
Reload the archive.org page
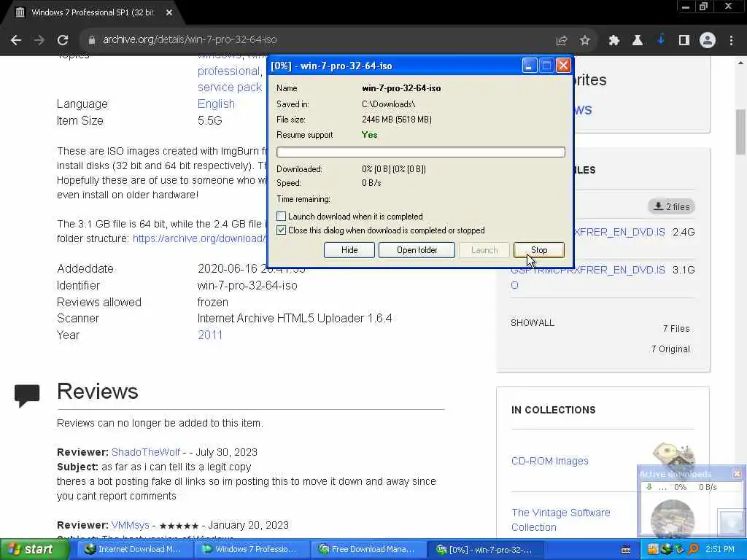pos(63,40)
